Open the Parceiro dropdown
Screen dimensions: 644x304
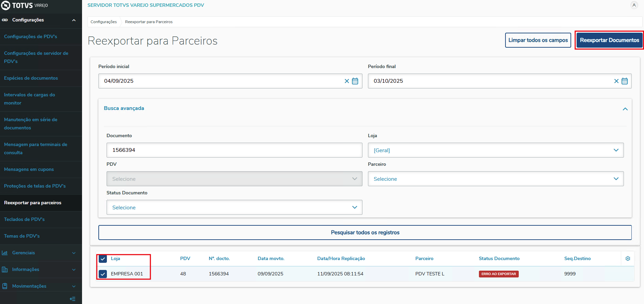[496, 179]
